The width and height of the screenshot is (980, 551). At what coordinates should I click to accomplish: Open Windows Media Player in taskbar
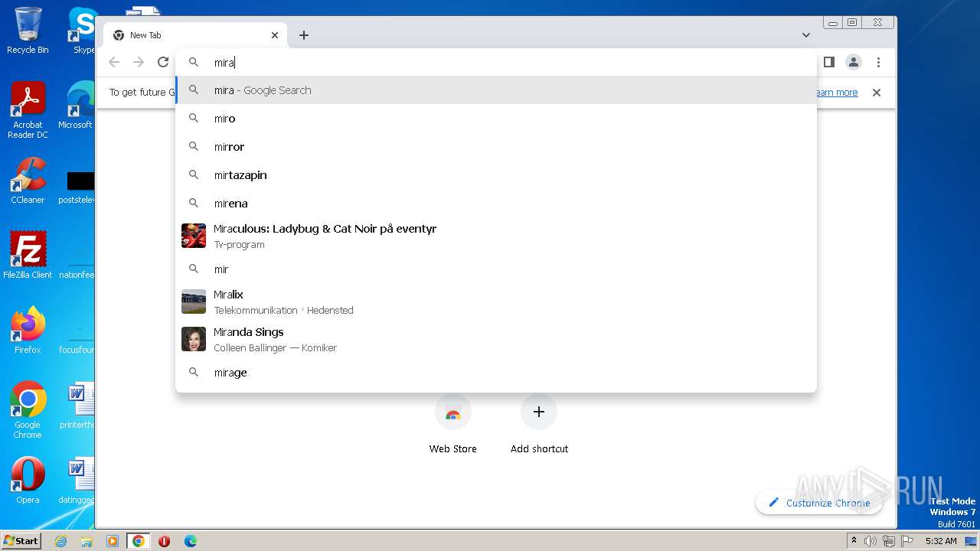[x=113, y=541]
